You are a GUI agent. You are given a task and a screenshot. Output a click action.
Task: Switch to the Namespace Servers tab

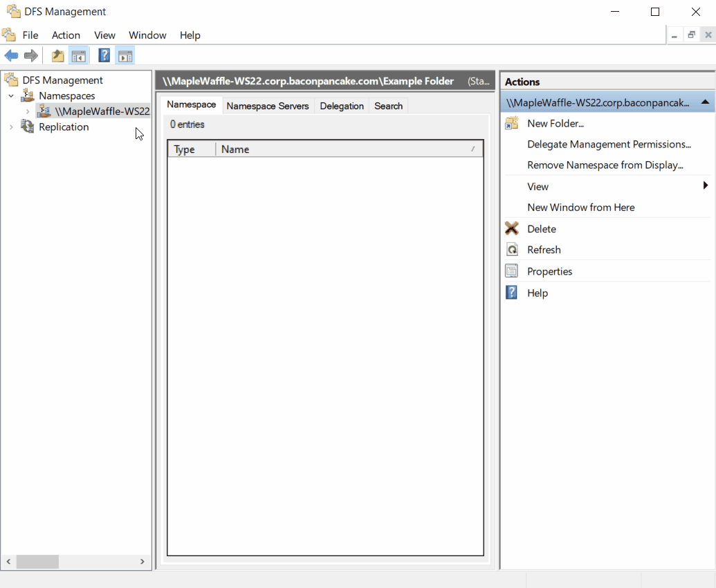pyautogui.click(x=268, y=106)
